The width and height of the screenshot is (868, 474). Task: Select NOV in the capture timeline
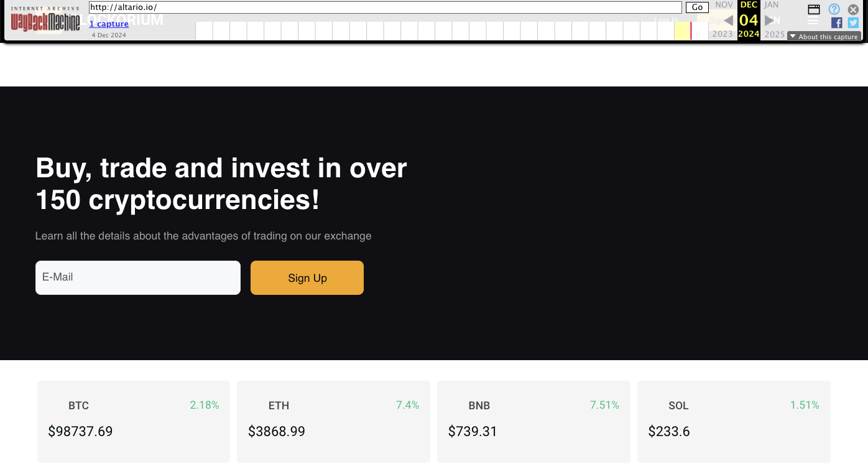click(723, 4)
